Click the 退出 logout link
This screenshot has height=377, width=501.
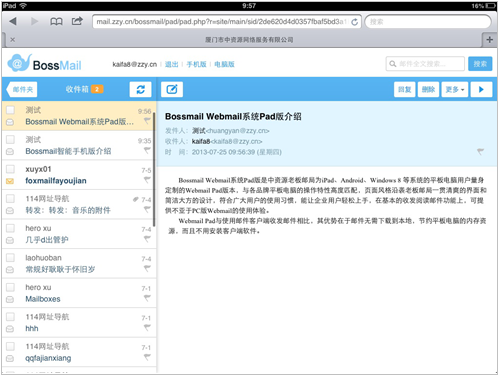(172, 64)
